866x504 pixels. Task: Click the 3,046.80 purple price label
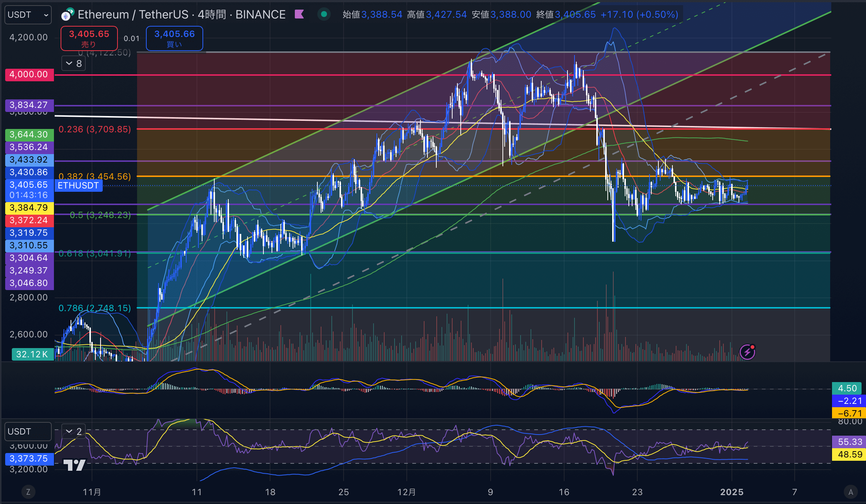tap(29, 283)
